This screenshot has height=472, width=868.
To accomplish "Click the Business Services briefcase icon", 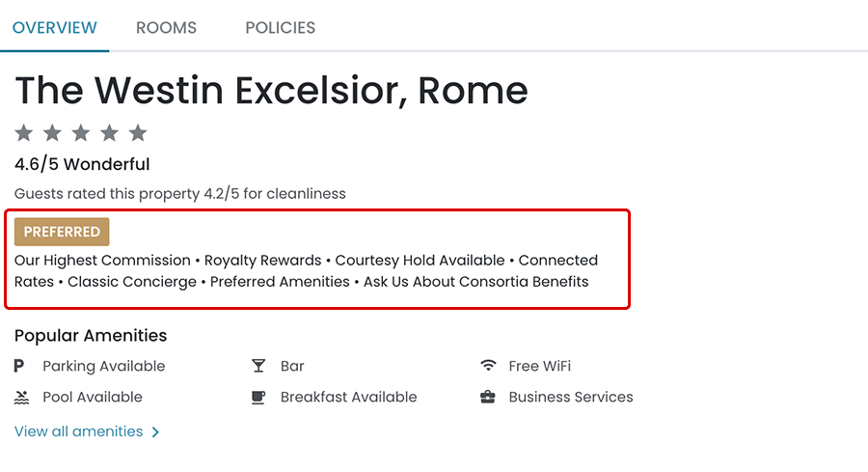I will (488, 397).
